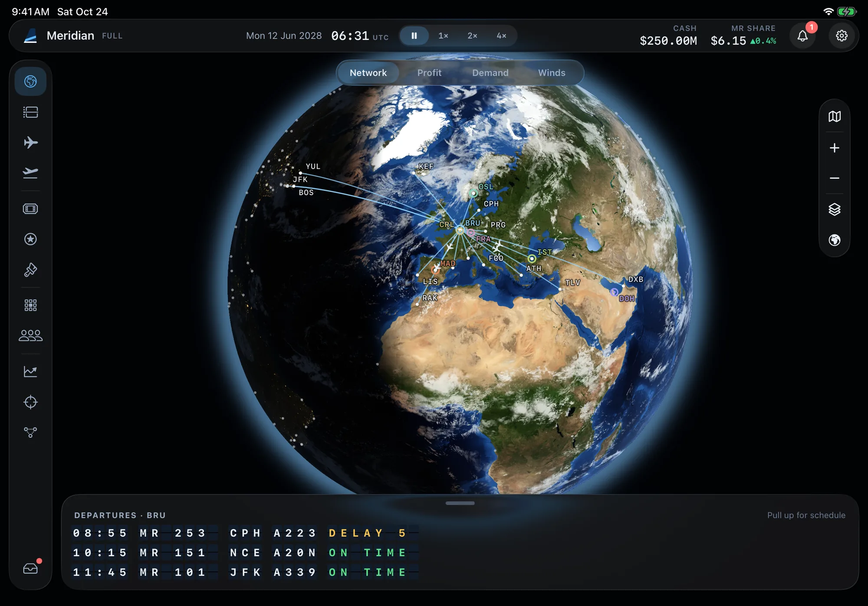Click the JFK airport label
Viewport: 868px width, 606px height.
pyautogui.click(x=300, y=180)
